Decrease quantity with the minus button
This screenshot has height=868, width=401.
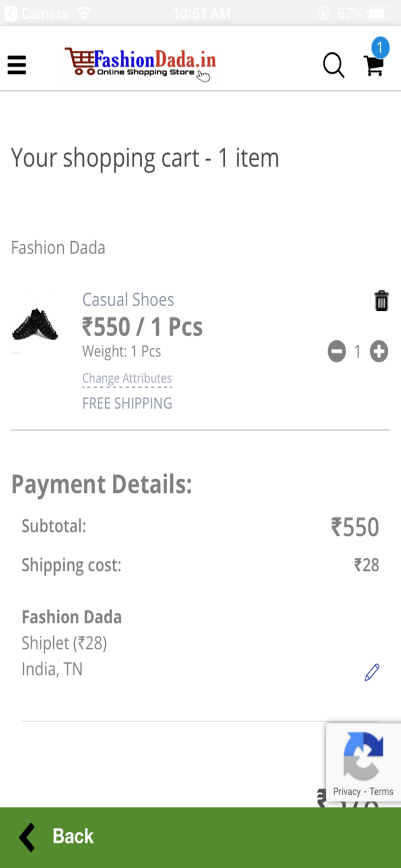(336, 351)
